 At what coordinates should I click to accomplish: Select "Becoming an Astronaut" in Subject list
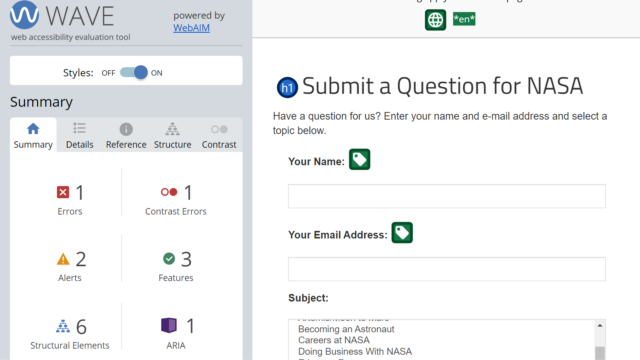point(346,329)
